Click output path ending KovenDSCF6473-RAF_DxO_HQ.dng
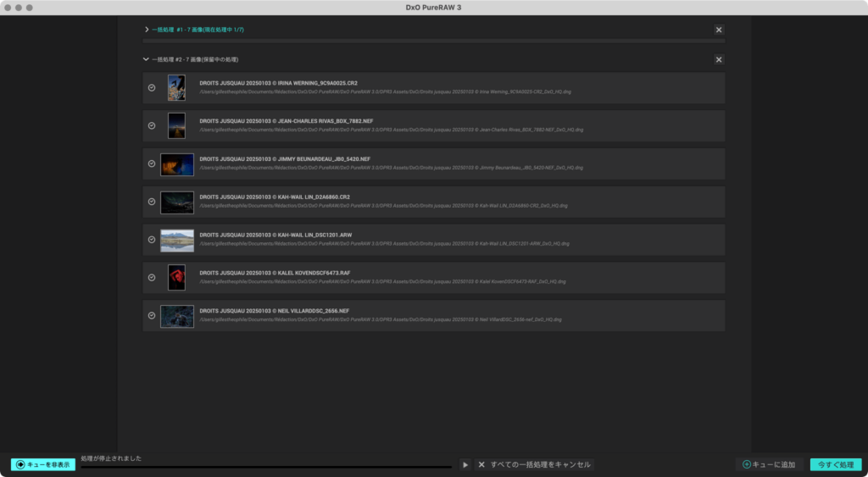Screen dimensions: 868x477 (x=382, y=281)
